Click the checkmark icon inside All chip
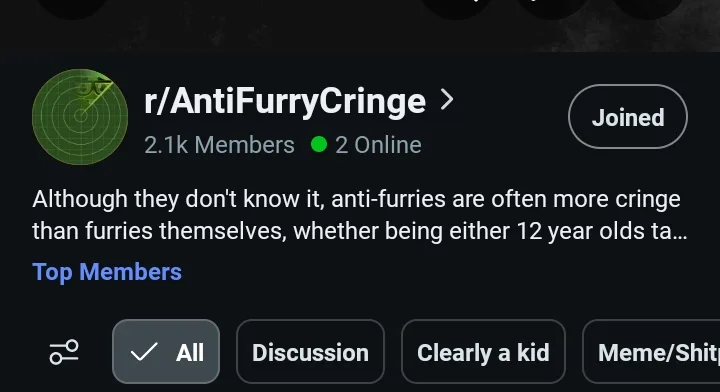Viewport: 720px width, 392px height. 144,352
